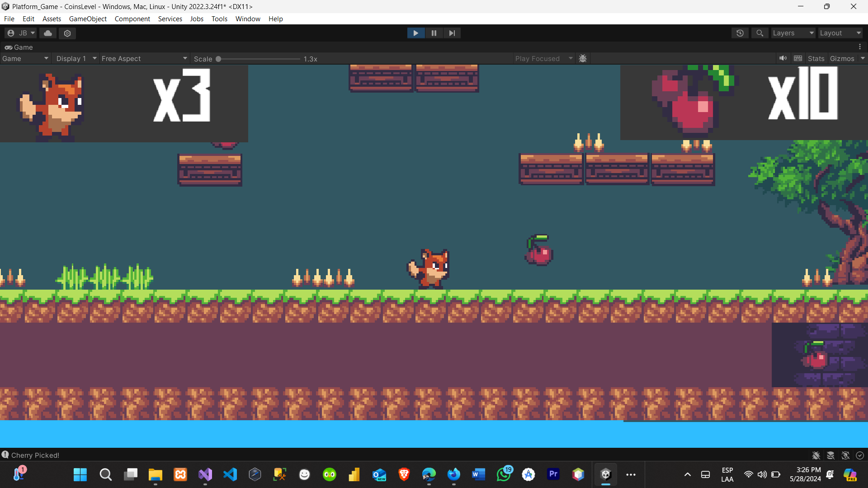Open XAMPP from the taskbar

click(x=180, y=474)
